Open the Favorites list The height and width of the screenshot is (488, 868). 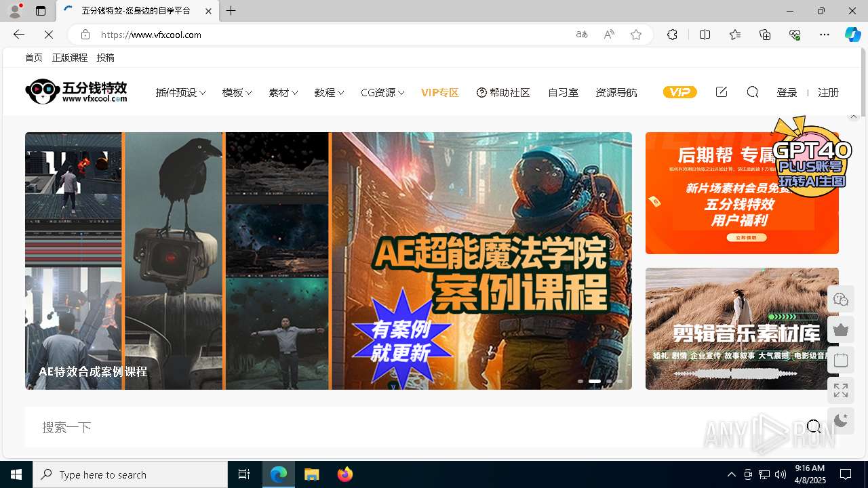(x=735, y=35)
